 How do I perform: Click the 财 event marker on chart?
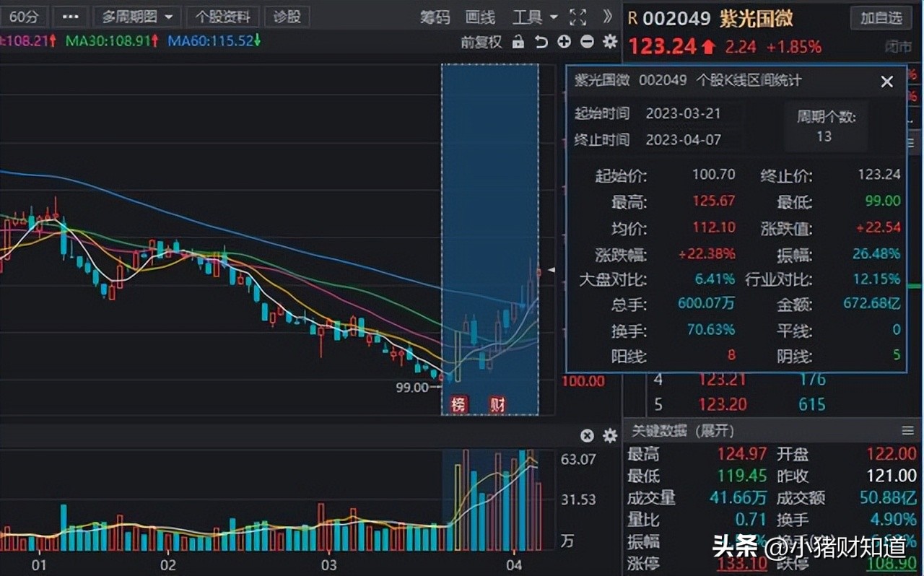tap(497, 404)
